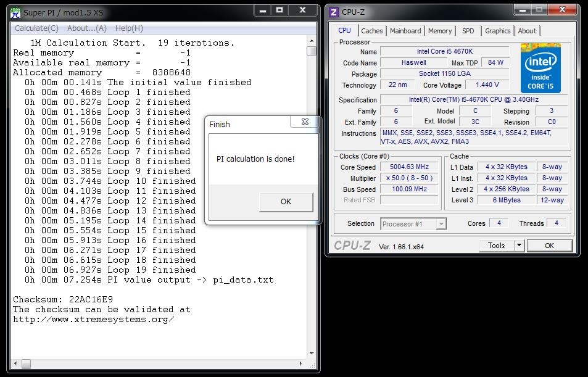Maximize the Super PI window
Screen dimensions: 588x377
280,10
